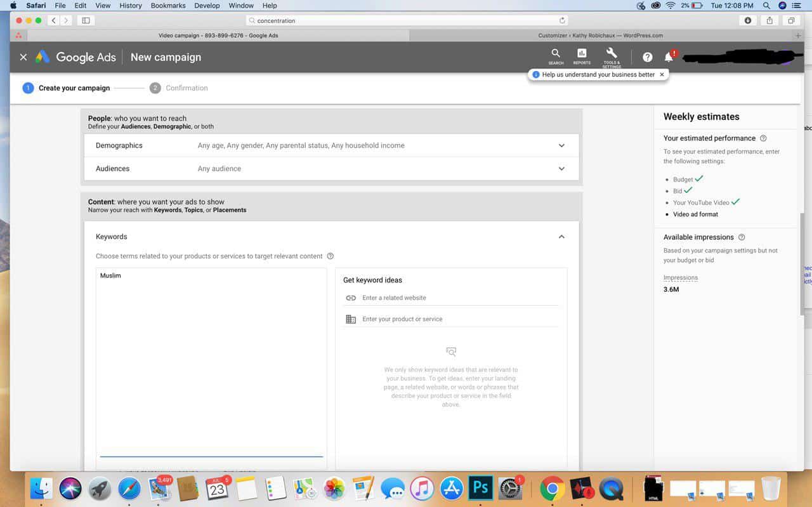Switch to Customizer WordPress.com tab
This screenshot has width=812, height=507.
click(x=600, y=36)
